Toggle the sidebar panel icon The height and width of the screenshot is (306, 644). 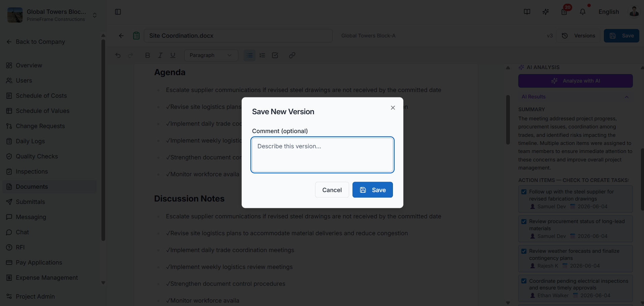click(x=118, y=12)
